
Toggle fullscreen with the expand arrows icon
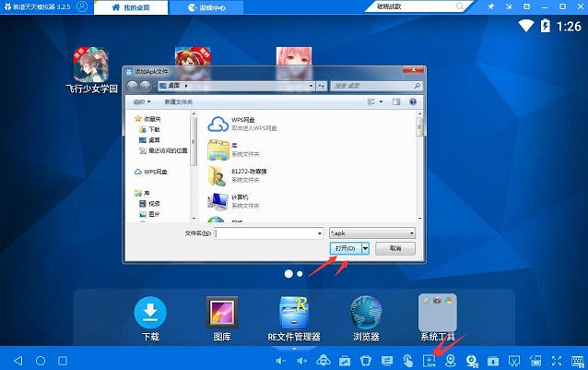557,361
